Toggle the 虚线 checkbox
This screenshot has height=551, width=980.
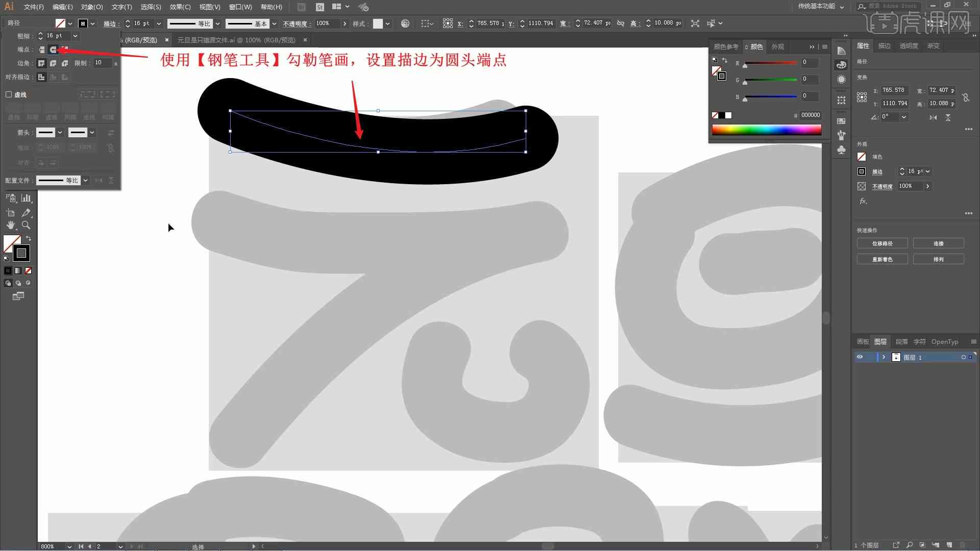click(9, 94)
